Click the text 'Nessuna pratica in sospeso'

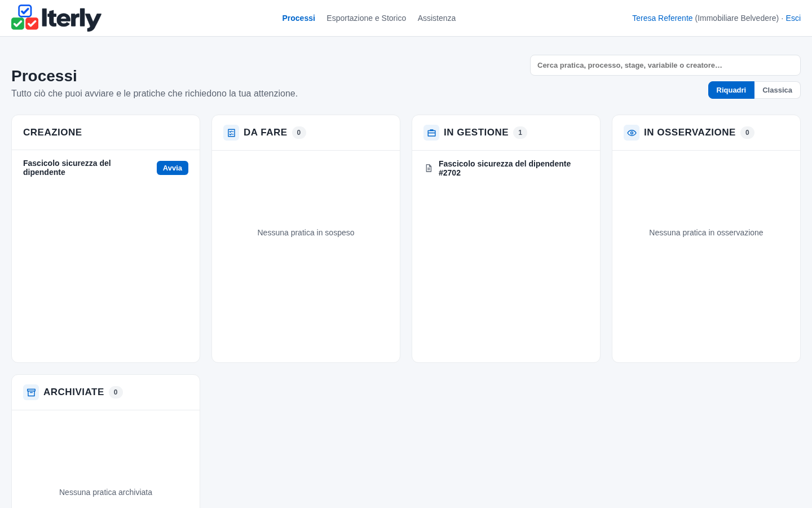click(306, 233)
